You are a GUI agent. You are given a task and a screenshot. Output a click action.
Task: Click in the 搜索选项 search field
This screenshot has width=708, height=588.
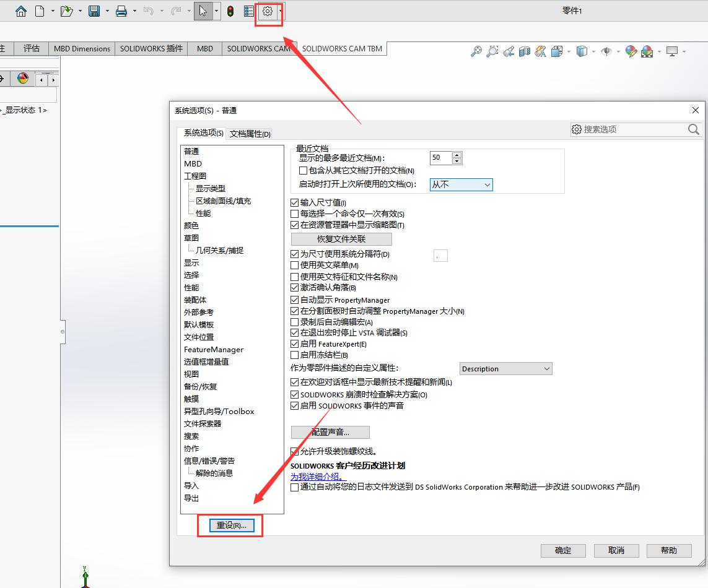pyautogui.click(x=632, y=129)
